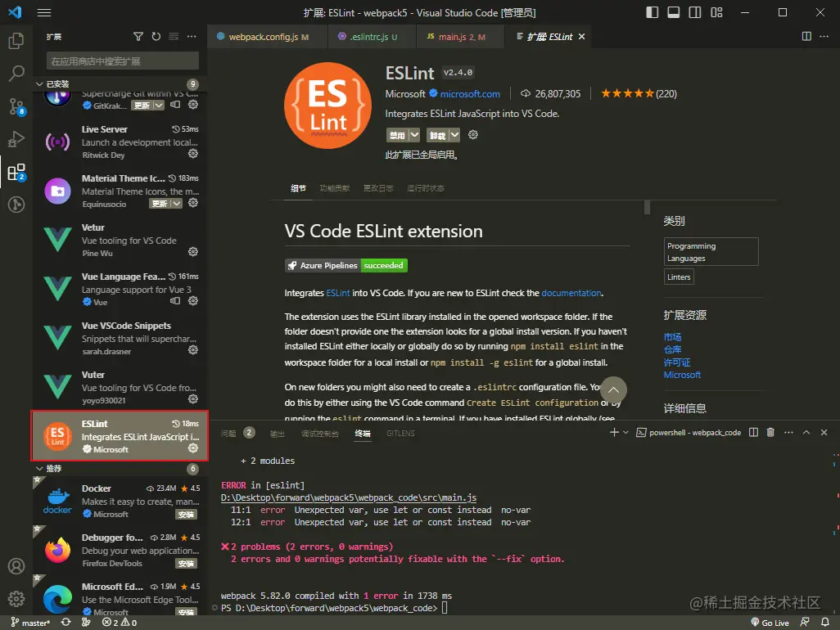
Task: Click the Go Live status bar button
Action: 770,623
